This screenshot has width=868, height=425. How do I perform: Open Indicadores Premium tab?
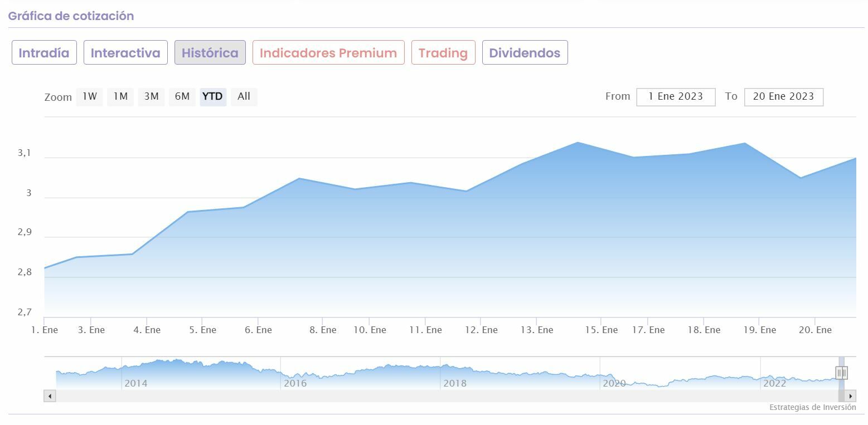[328, 53]
